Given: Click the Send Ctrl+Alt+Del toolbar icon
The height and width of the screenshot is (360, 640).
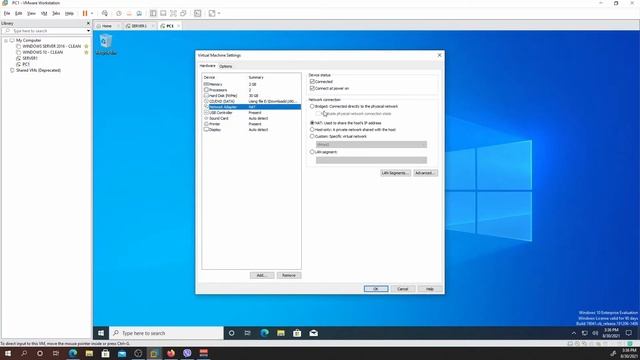Looking at the screenshot, I should [105, 13].
